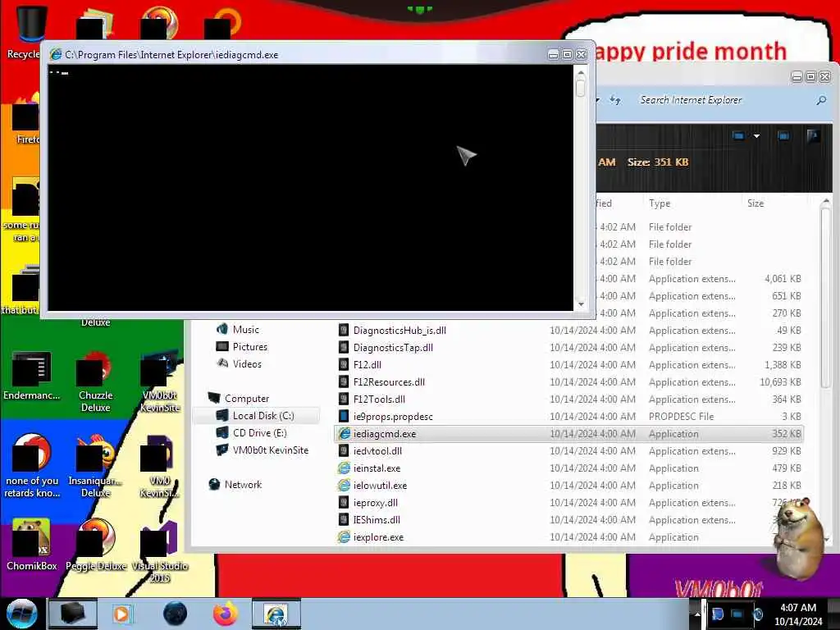Screen dimensions: 840x630
Task: Click the Explorer file list scrollbar thumb
Action: click(x=825, y=297)
